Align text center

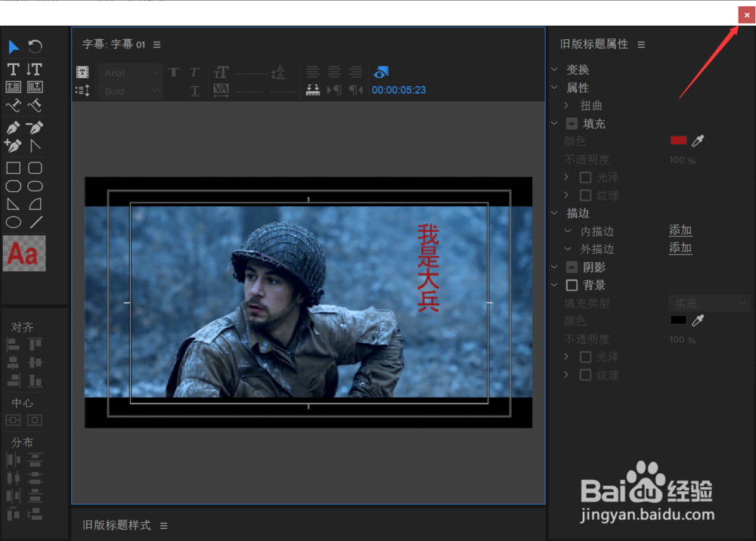click(x=334, y=73)
